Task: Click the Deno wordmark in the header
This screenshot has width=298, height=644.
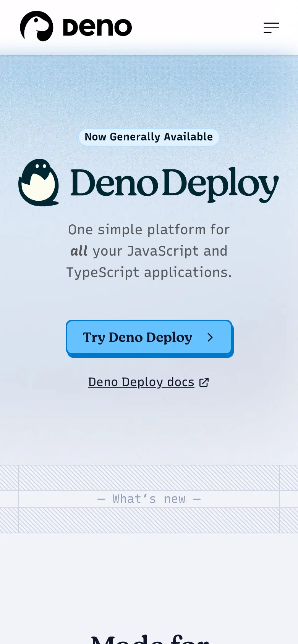Action: tap(97, 27)
